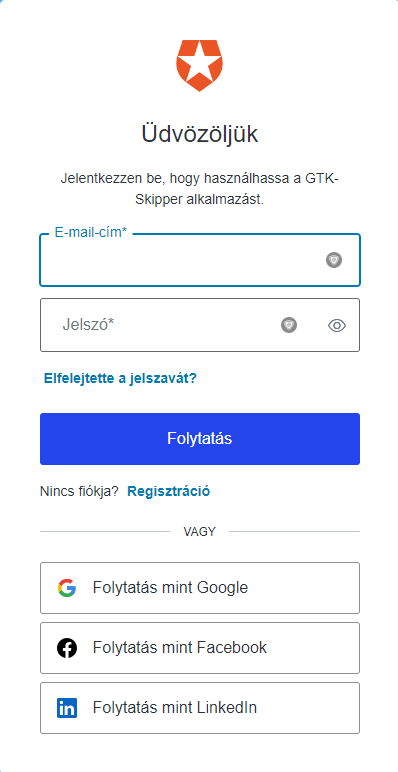Click the Google logo icon
398x772 pixels.
click(66, 588)
